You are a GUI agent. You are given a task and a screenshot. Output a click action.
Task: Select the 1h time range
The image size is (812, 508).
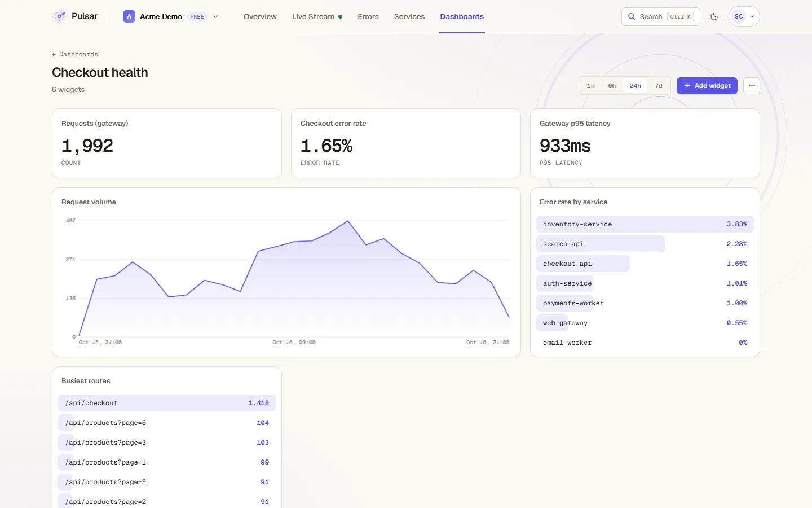point(591,86)
